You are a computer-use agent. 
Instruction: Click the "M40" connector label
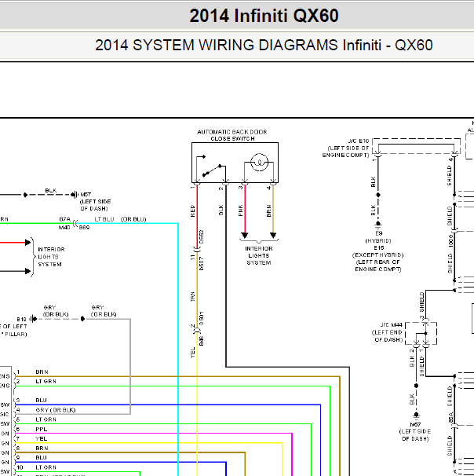tap(64, 227)
